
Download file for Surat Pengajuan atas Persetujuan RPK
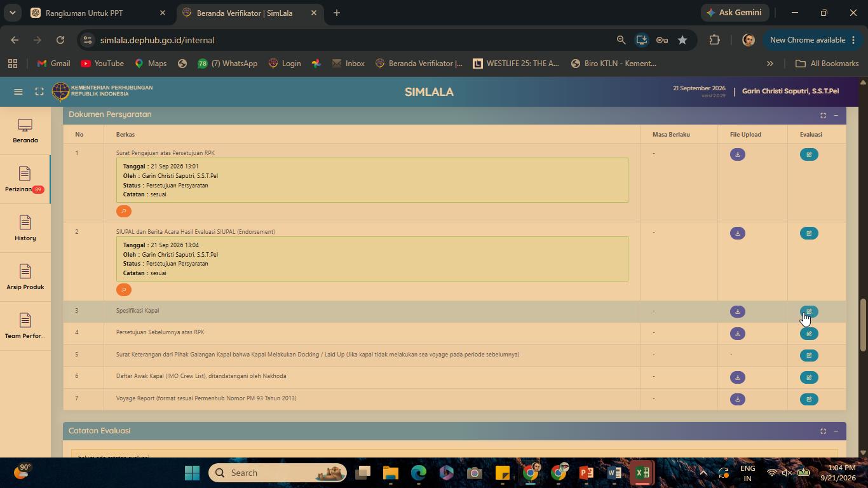[737, 154]
